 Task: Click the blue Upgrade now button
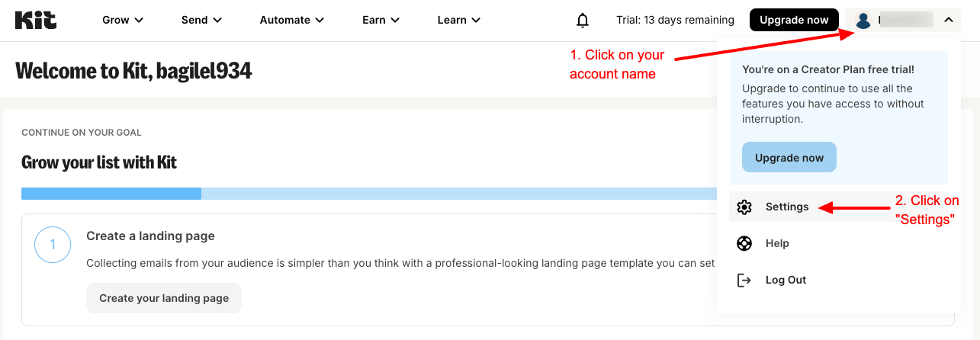(789, 158)
